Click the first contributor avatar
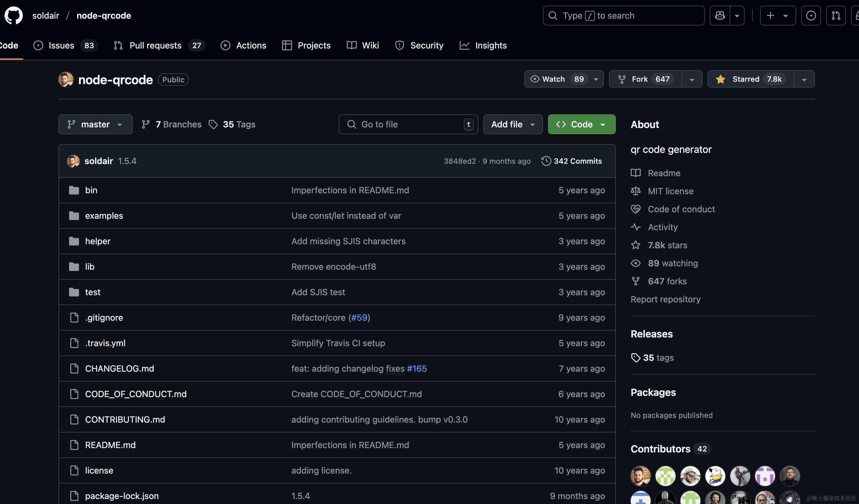This screenshot has width=859, height=504. [640, 476]
